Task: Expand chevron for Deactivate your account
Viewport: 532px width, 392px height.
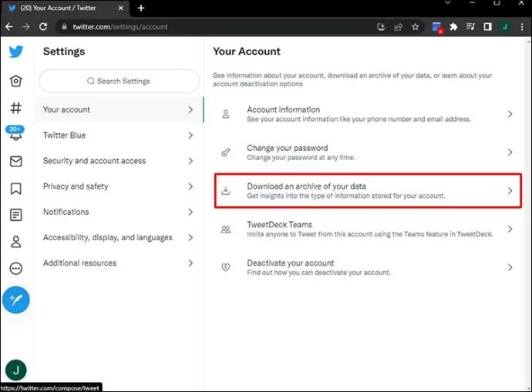Action: pos(510,267)
